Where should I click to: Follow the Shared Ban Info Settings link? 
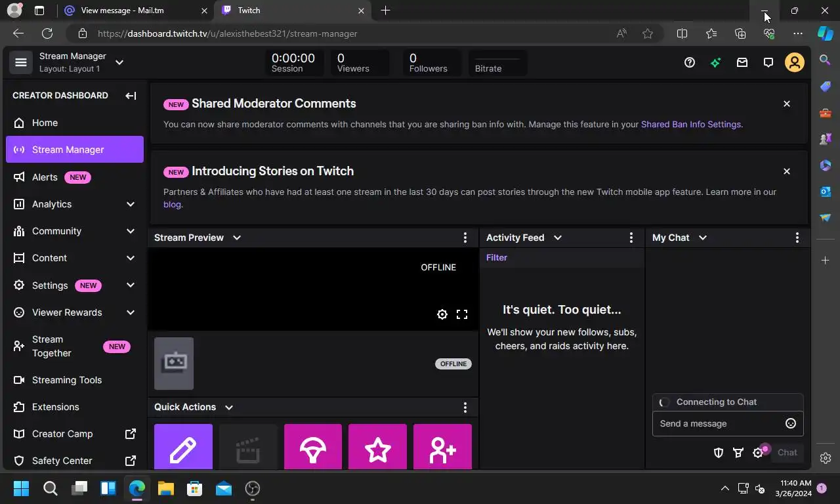coord(690,124)
